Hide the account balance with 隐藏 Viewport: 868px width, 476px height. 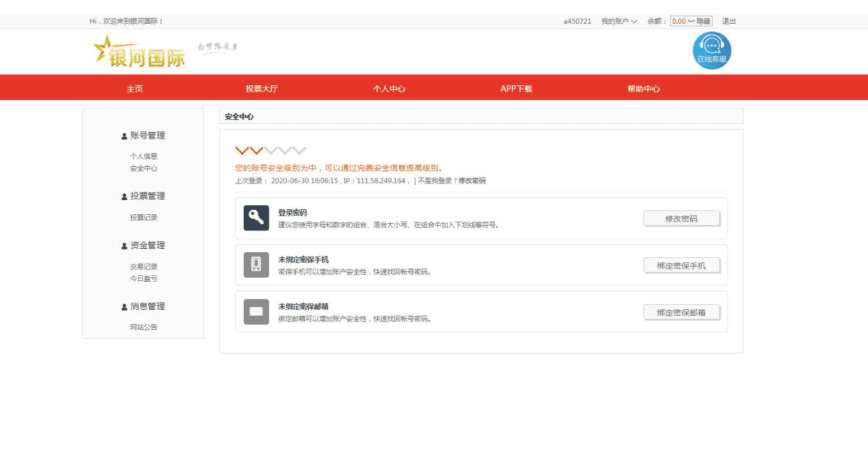point(703,21)
